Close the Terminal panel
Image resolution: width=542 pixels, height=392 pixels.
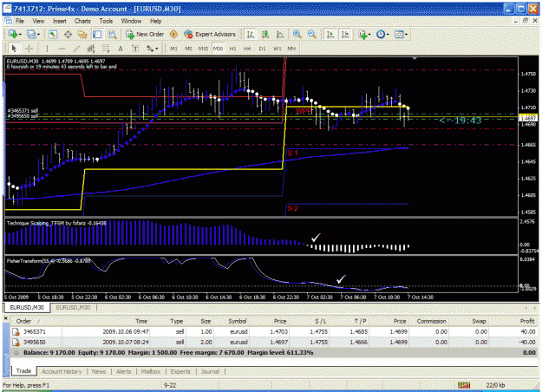[x=5, y=318]
